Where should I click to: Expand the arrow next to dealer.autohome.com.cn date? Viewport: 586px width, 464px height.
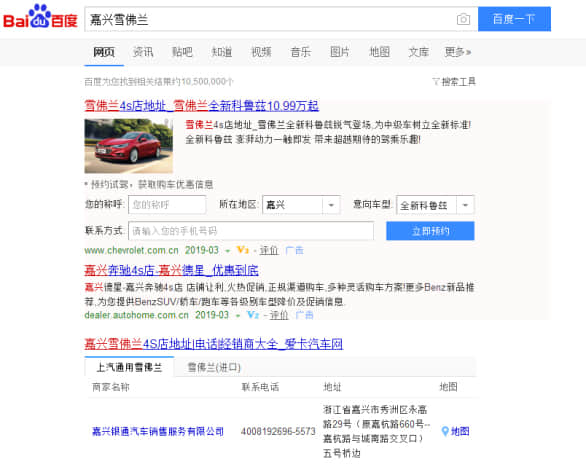[x=238, y=316]
